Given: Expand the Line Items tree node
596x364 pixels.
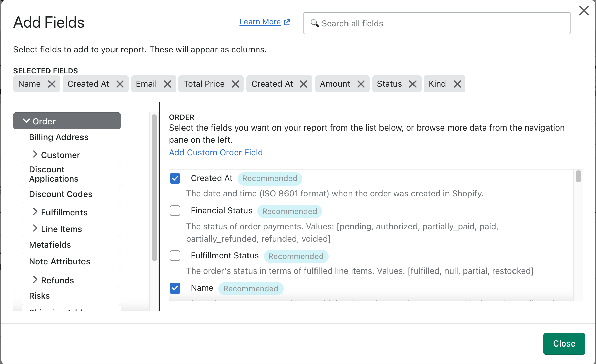Looking at the screenshot, I should 35,228.
